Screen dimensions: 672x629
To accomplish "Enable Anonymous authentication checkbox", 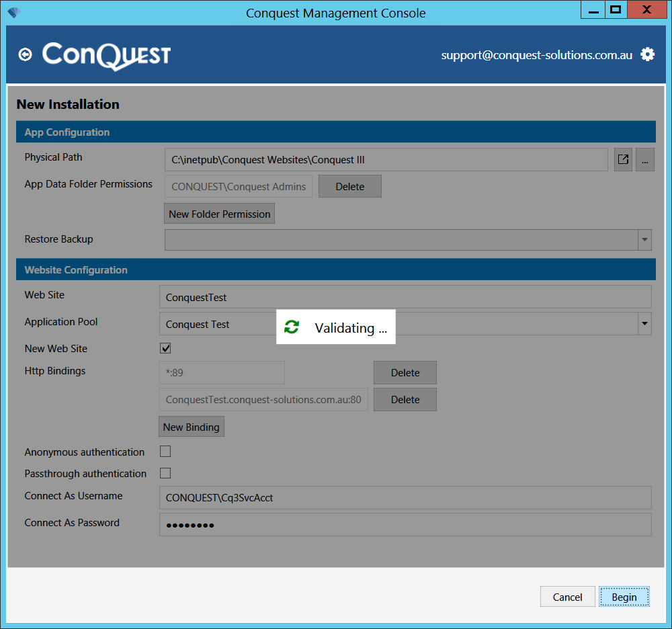I will click(165, 451).
